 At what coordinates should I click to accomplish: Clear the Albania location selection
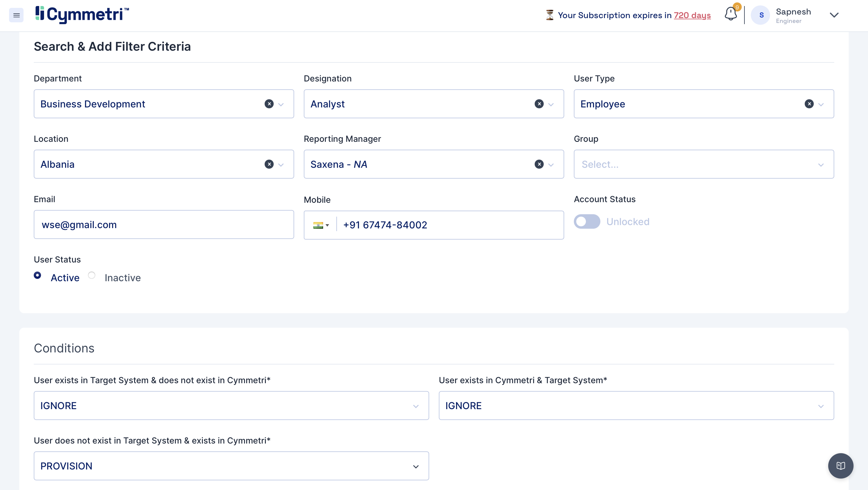[x=269, y=164]
